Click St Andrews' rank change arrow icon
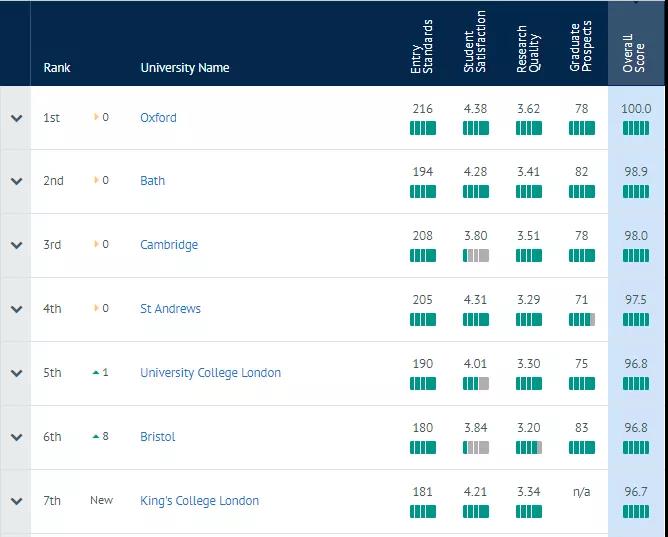Viewport: 668px width, 537px height. 96,308
